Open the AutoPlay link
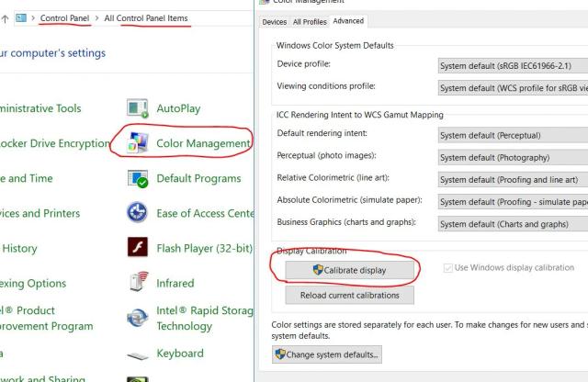Viewport: 588px width, 382px height. click(178, 108)
